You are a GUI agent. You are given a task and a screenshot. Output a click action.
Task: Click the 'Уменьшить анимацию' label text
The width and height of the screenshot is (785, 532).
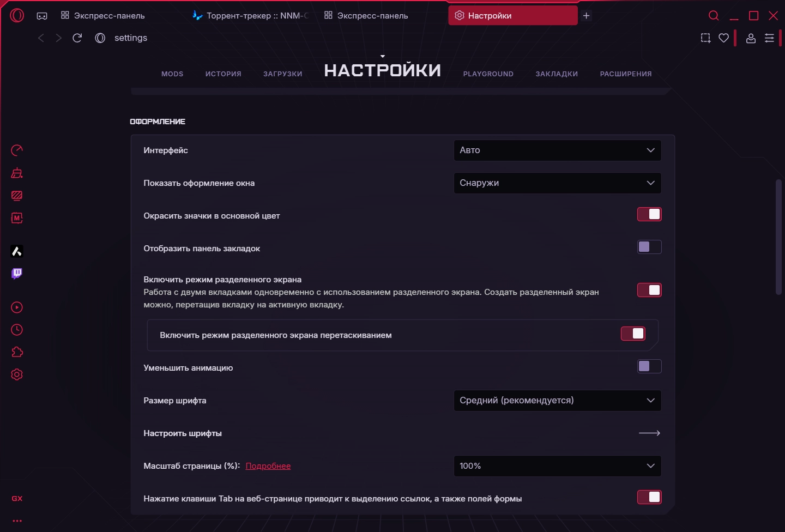tap(188, 368)
